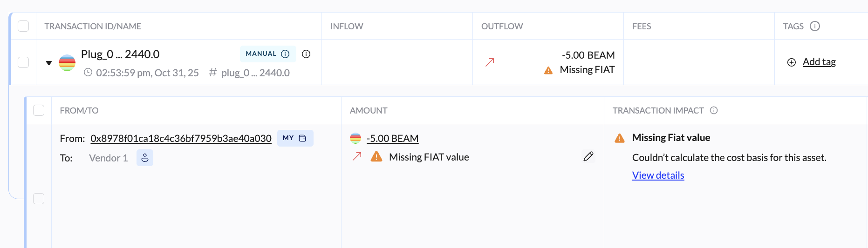Click info icon next to Tags header
The width and height of the screenshot is (868, 248).
click(x=815, y=26)
